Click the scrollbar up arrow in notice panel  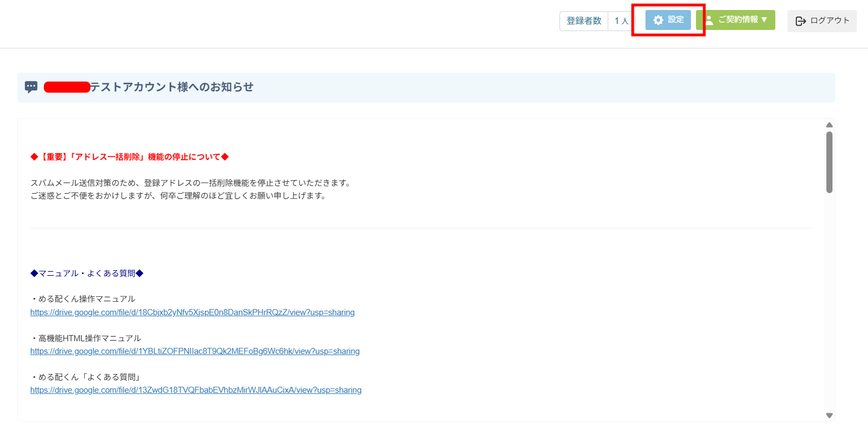829,125
